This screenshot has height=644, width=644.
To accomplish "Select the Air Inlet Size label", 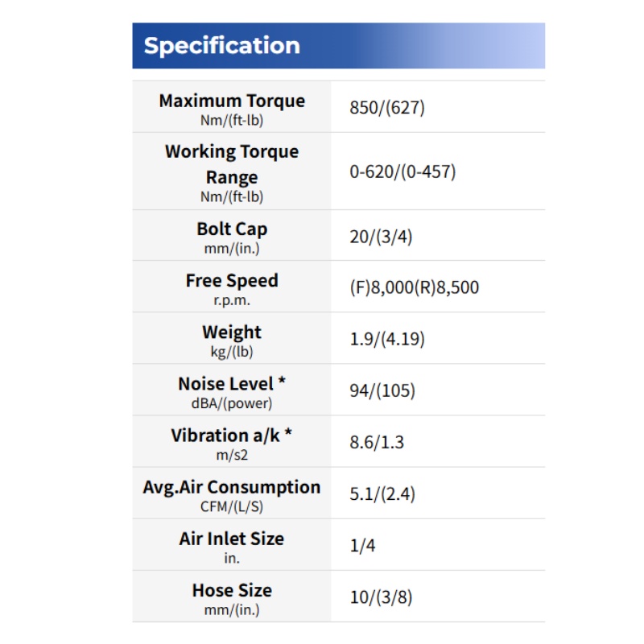I will tap(232, 539).
